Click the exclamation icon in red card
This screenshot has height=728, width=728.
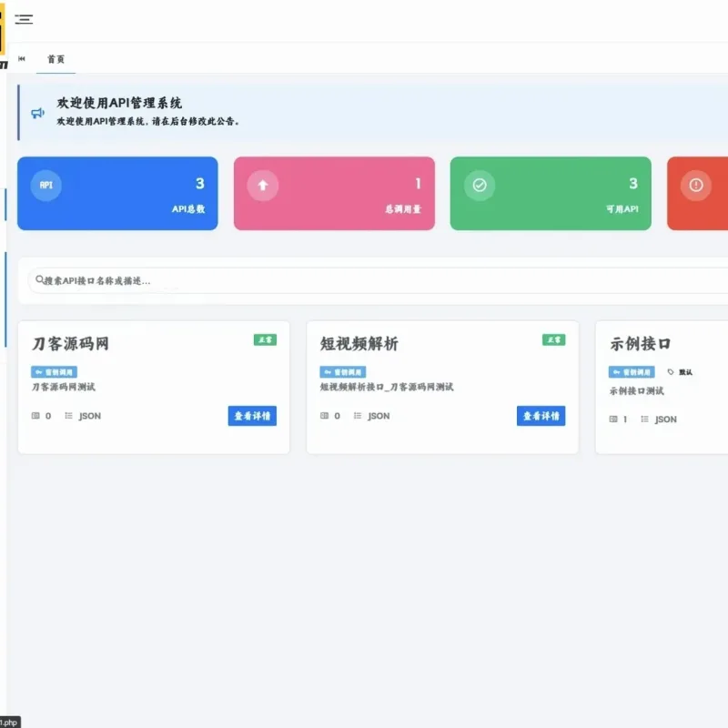(x=696, y=185)
